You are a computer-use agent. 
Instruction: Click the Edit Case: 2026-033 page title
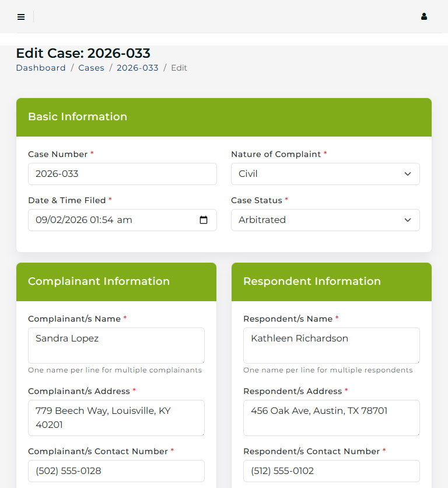pos(83,54)
